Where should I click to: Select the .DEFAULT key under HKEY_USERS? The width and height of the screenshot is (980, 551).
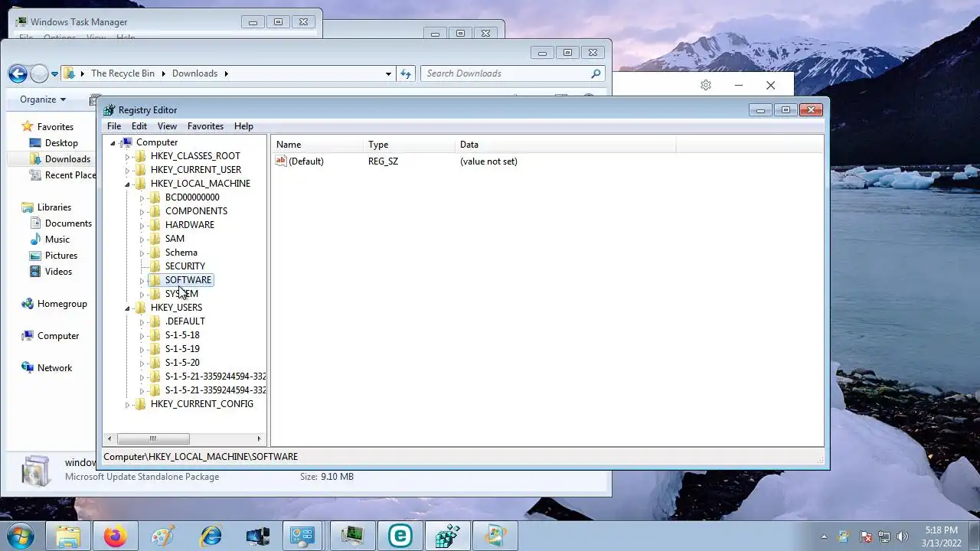(185, 321)
